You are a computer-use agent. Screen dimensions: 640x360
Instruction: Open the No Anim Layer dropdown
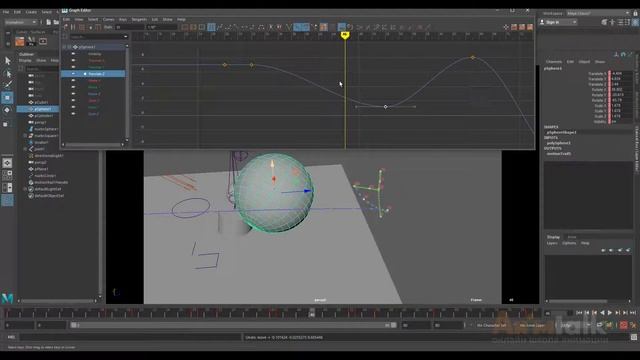[532, 325]
